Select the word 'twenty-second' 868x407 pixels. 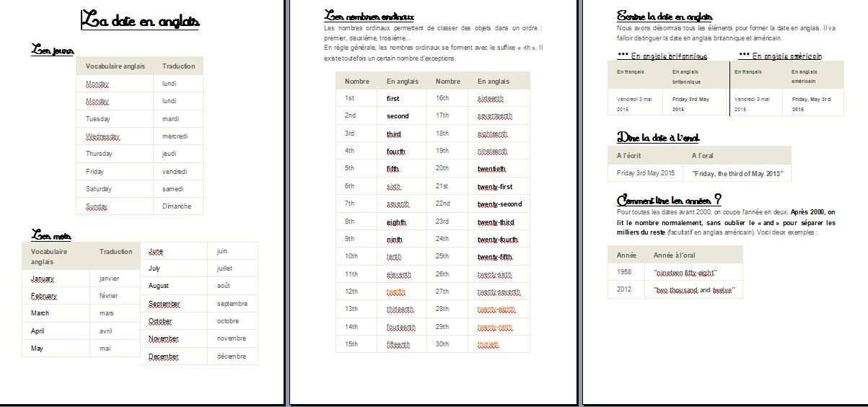(500, 203)
